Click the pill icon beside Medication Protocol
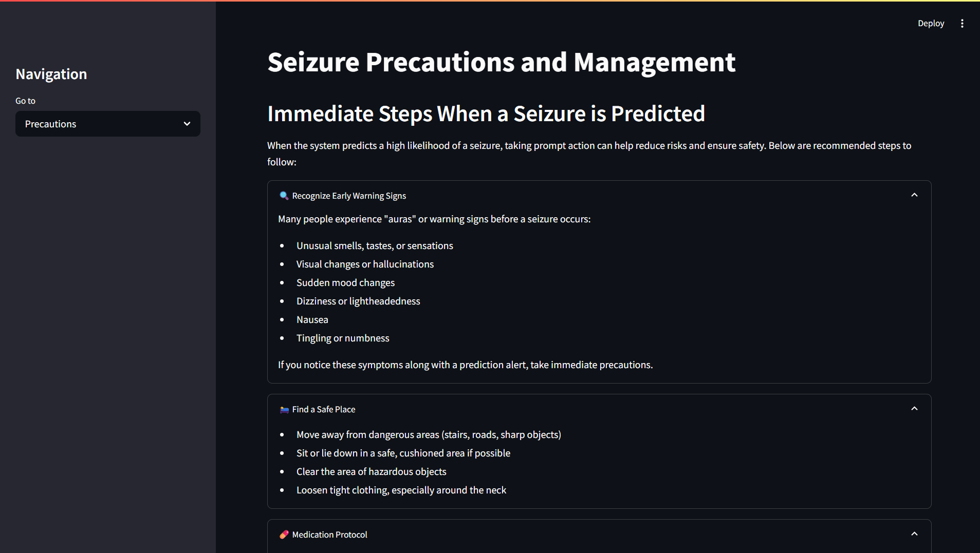 pos(284,535)
